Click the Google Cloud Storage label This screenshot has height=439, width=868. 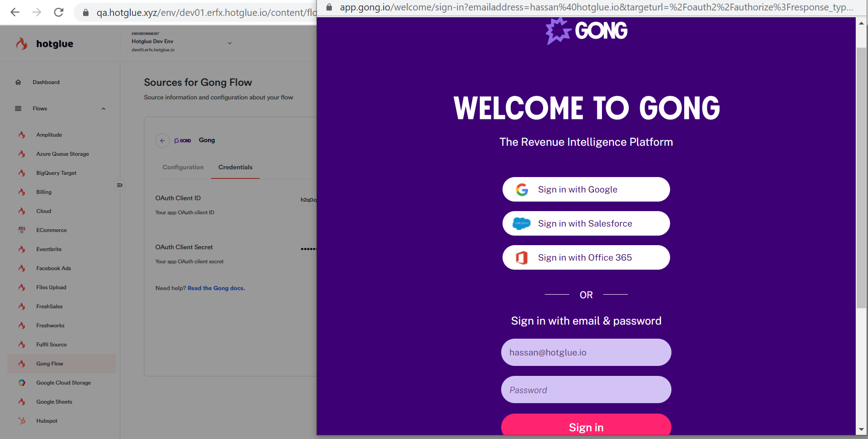click(x=64, y=383)
